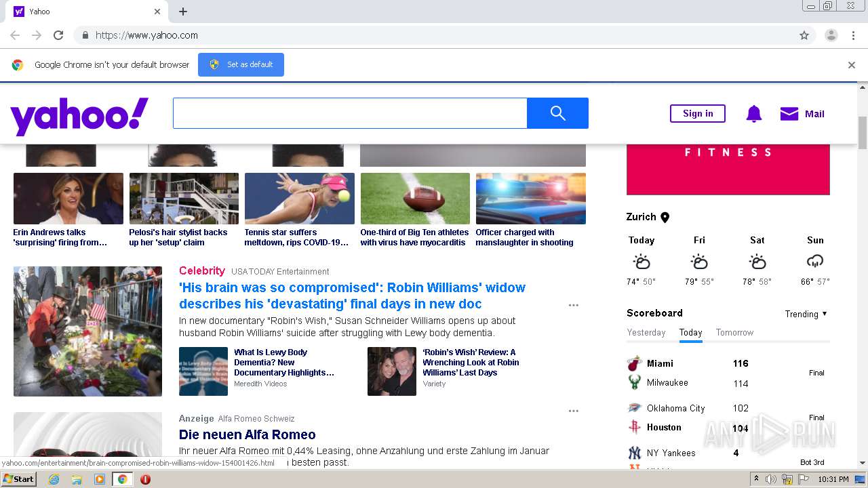This screenshot has height=488, width=868.
Task: Open the Die neuen Alfa Romeo headline
Action: coord(248,434)
